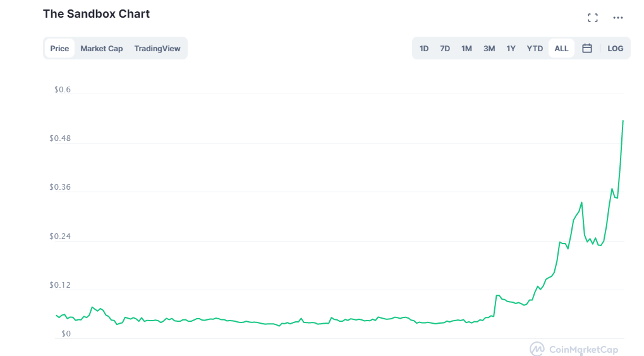Screen dimensions: 644x356
Task: Switch to the Market Cap tab
Action: (x=102, y=48)
